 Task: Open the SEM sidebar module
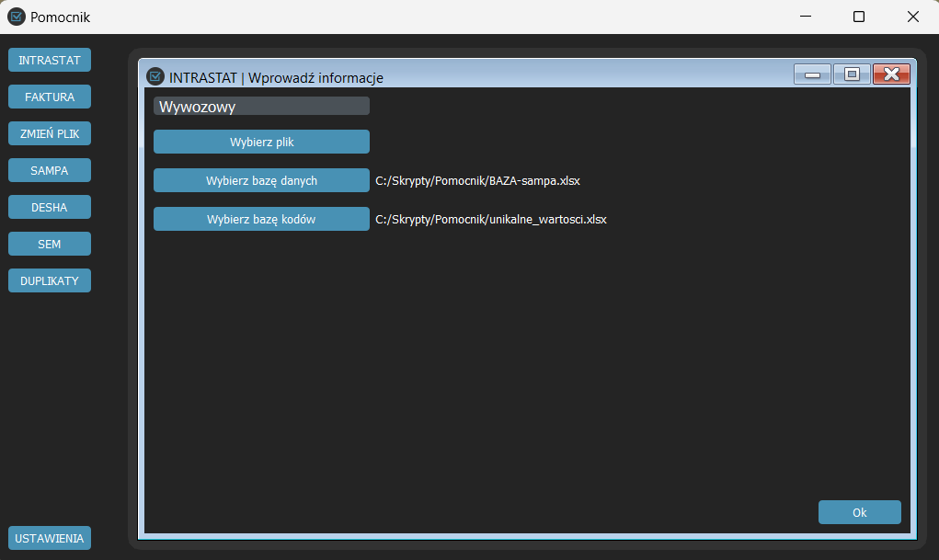coord(50,244)
